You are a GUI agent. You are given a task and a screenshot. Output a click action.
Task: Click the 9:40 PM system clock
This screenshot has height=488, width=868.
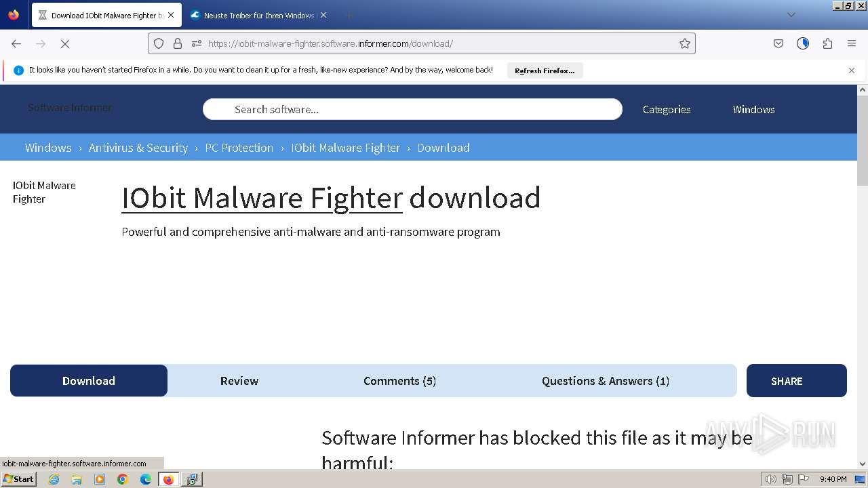833,479
